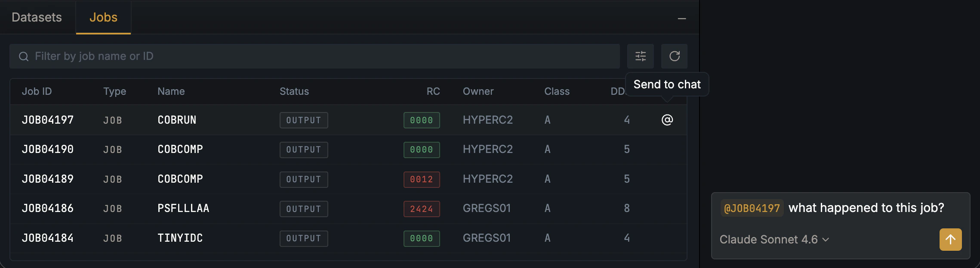980x268 pixels.
Task: Refresh the jobs list
Action: click(x=674, y=56)
